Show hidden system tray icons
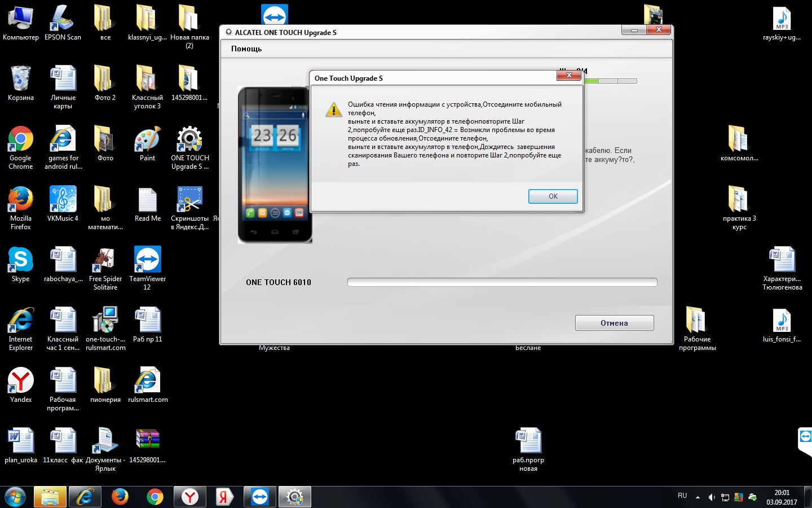 point(698,497)
